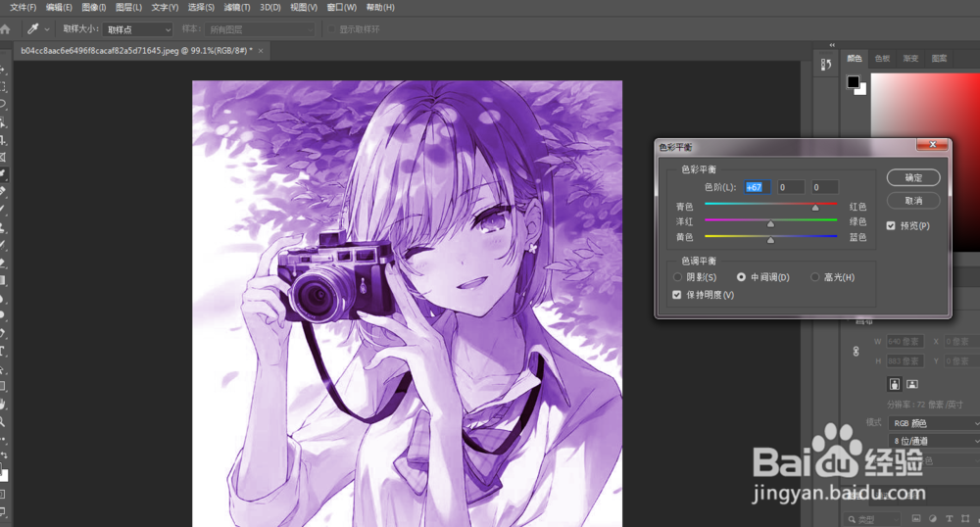Select the Brush tool in toolbox
Viewport: 980px width, 527px height.
coord(3,210)
